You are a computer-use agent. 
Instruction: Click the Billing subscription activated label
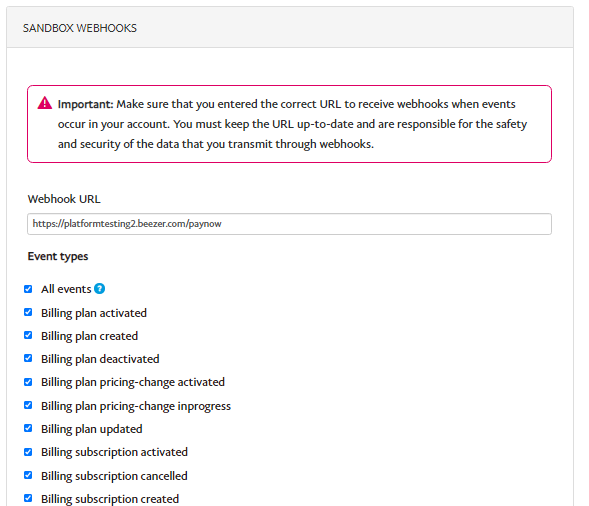114,452
